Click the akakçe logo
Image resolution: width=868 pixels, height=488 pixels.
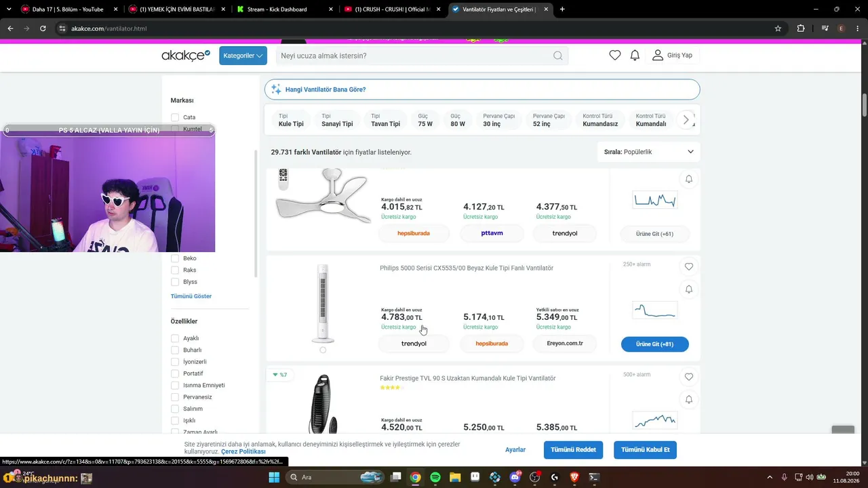[186, 56]
